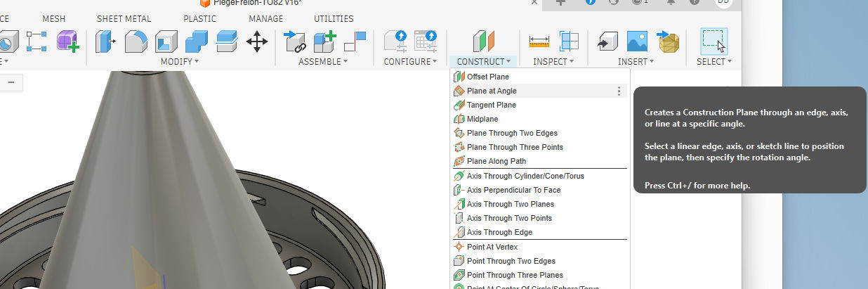Viewport: 868px width, 289px height.
Task: Open the UTILITIES tab
Action: pos(334,18)
